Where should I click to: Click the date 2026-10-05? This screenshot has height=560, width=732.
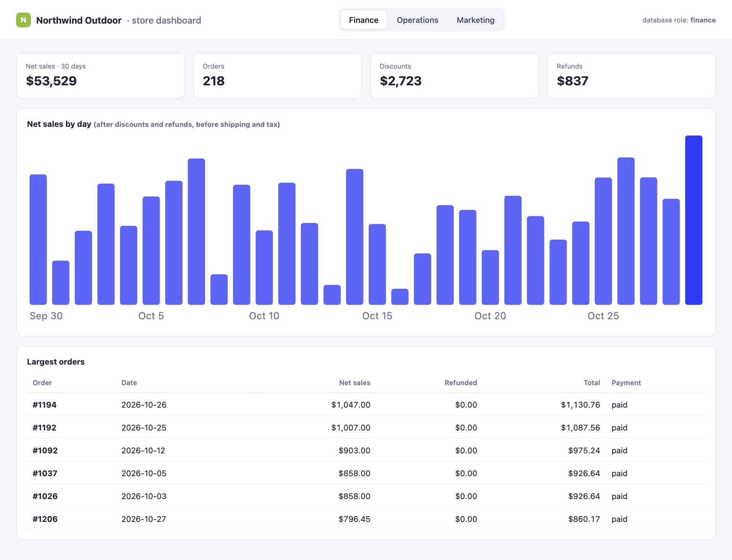click(x=144, y=474)
